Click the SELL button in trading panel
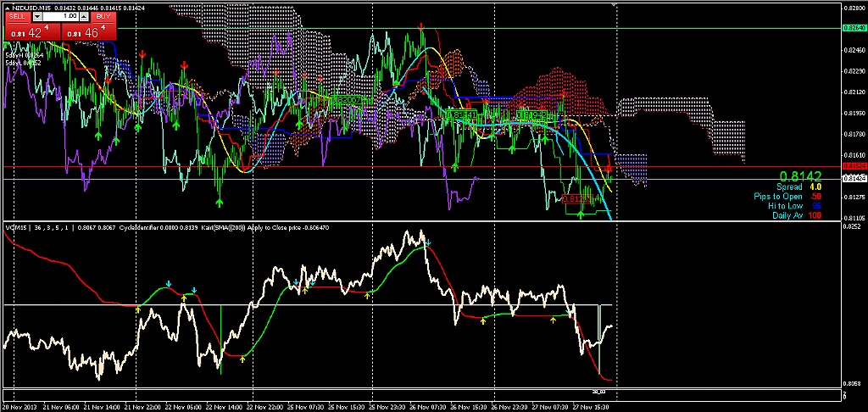Screen dimensions: 868x412 (17, 17)
